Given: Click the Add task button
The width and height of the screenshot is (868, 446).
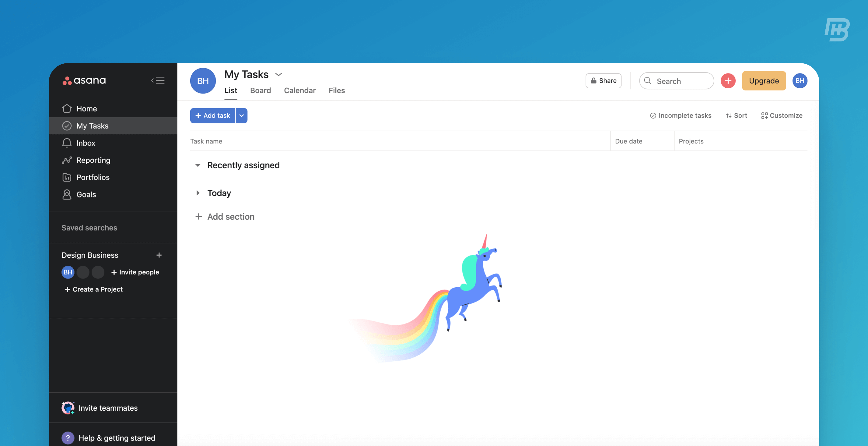Looking at the screenshot, I should pyautogui.click(x=213, y=116).
